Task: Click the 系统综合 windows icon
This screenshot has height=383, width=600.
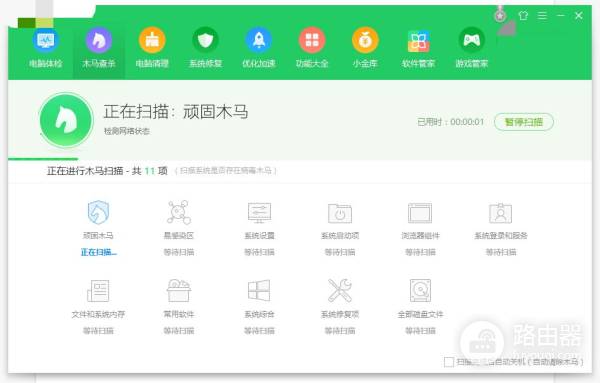Action: click(x=259, y=290)
